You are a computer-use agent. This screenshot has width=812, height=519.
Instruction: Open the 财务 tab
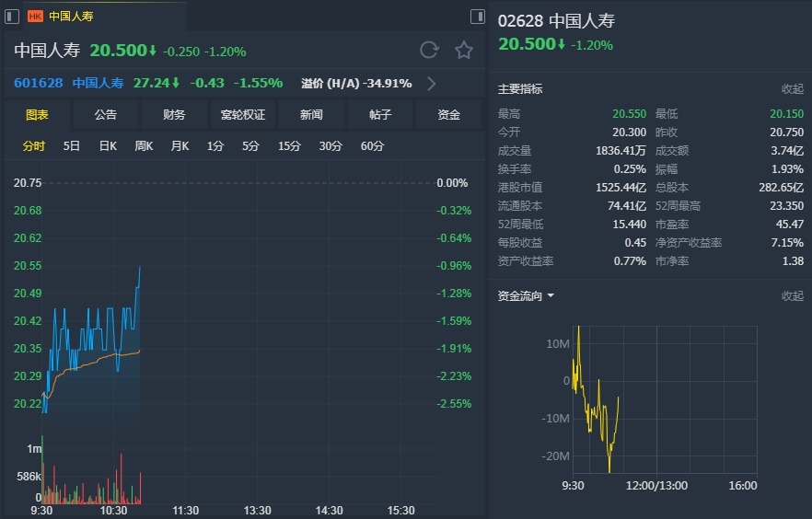pos(174,115)
